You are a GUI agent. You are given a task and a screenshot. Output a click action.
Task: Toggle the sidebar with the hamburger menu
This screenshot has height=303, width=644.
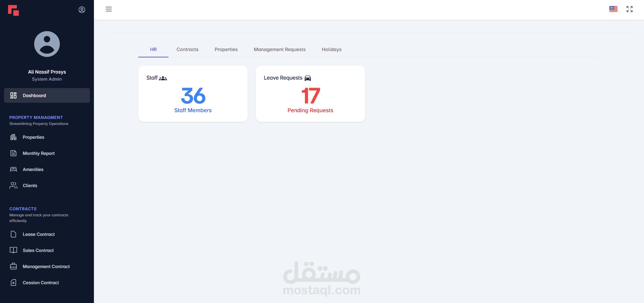[x=109, y=9]
